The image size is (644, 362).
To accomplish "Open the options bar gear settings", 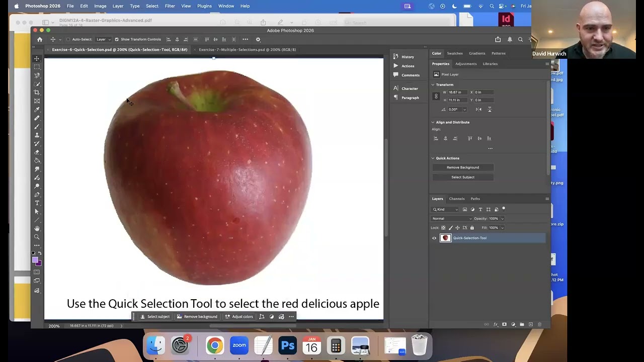I will 258,39.
